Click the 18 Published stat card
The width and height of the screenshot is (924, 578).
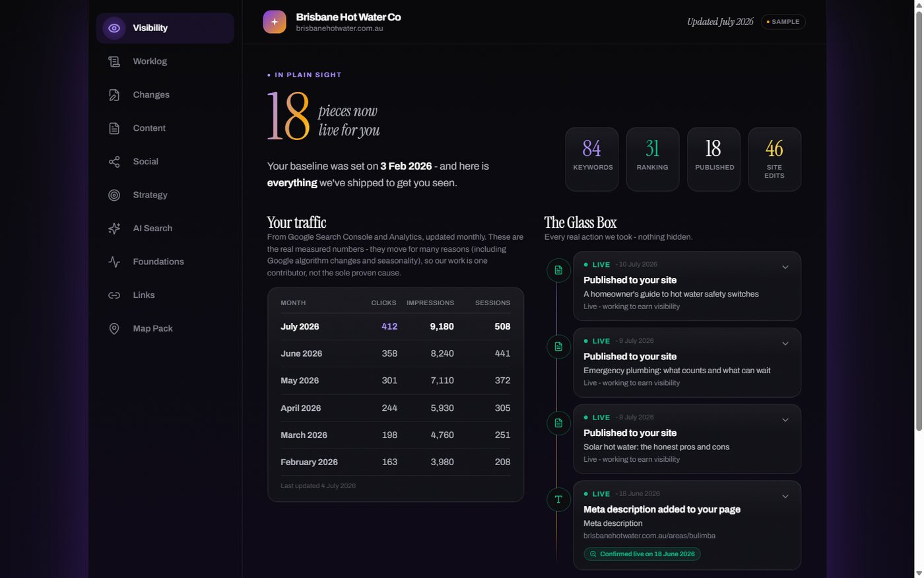[713, 159]
